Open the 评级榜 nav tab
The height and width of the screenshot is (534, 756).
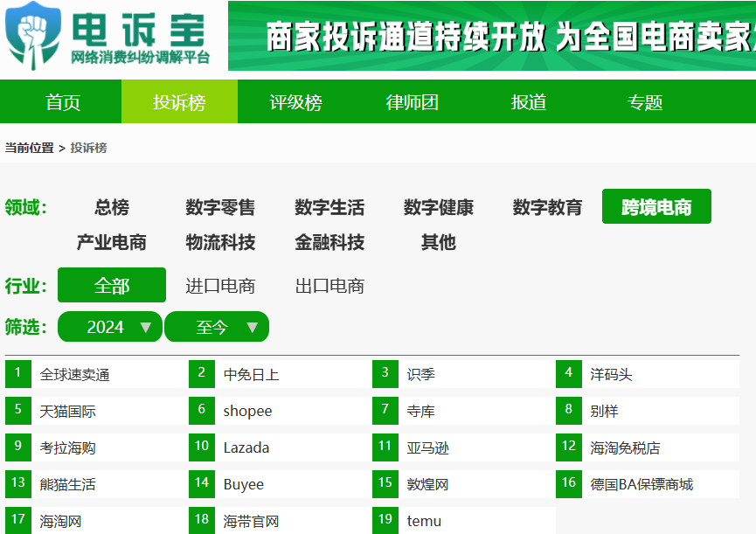[295, 102]
